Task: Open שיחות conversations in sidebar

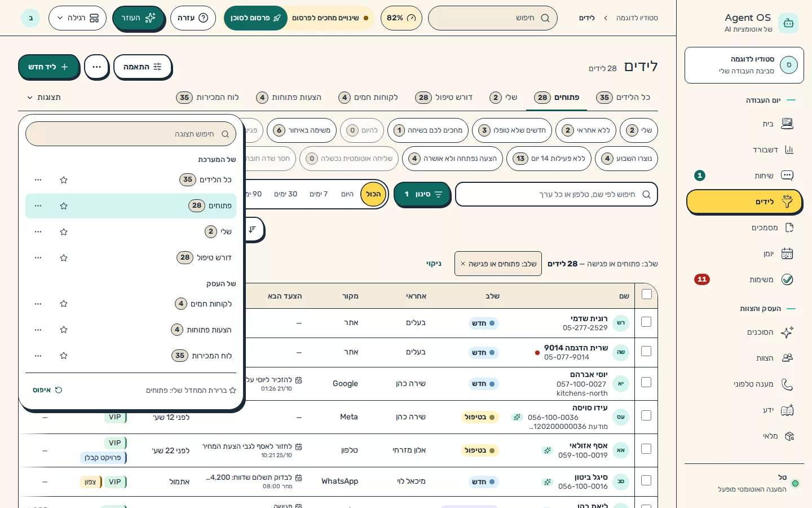Action: tap(745, 176)
